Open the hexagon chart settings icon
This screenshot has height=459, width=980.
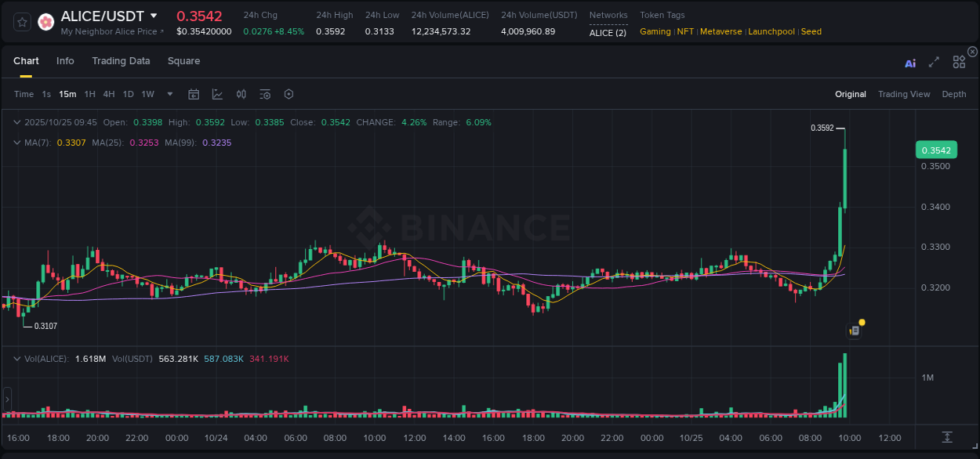pos(288,94)
